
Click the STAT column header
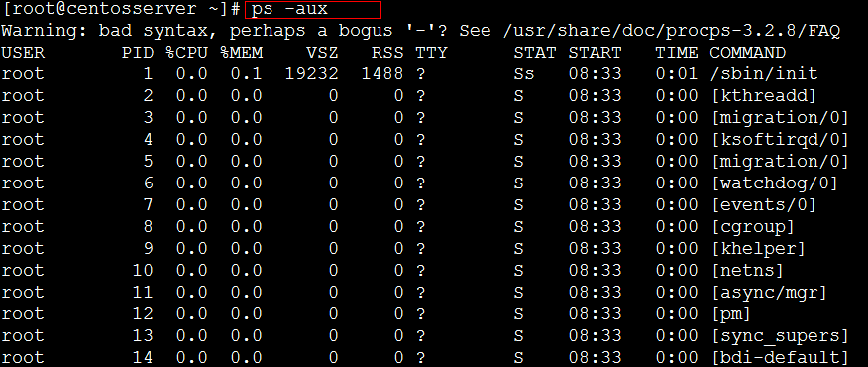coord(535,53)
